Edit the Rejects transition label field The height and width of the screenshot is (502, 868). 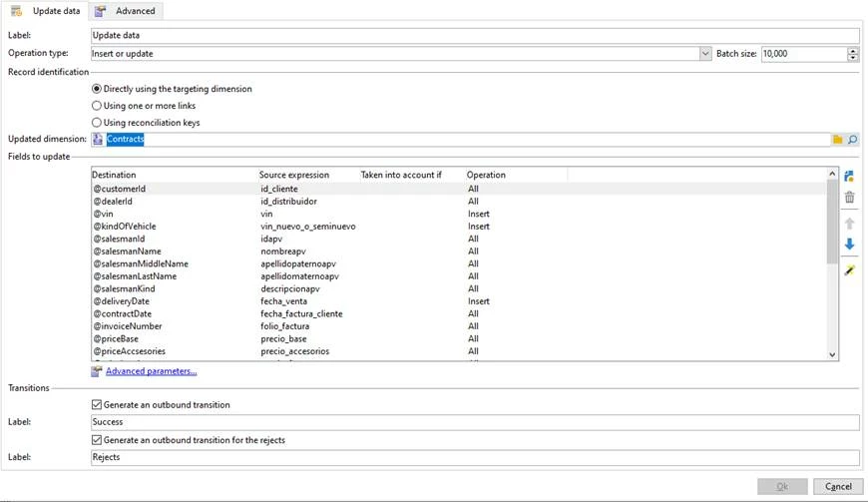[x=475, y=457]
